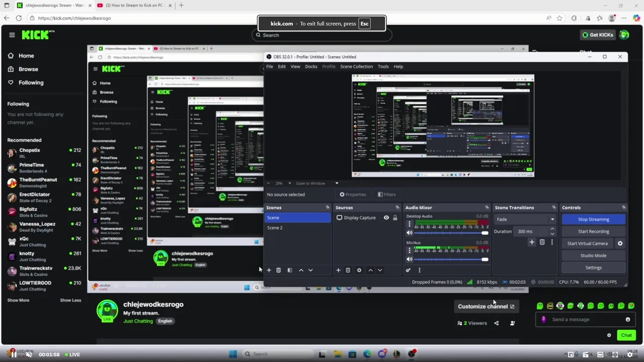Click Kick hamburger menu icon
The image size is (644, 362).
pyautogui.click(x=12, y=35)
